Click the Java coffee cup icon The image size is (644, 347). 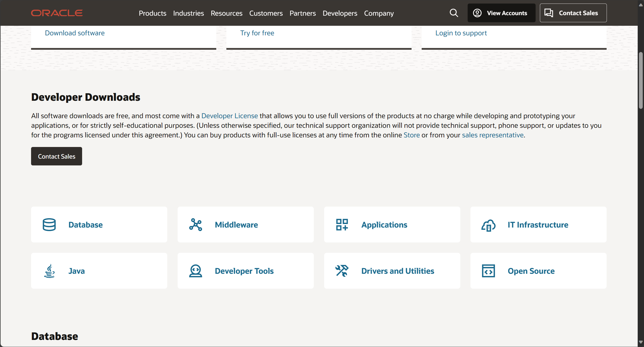(x=49, y=271)
